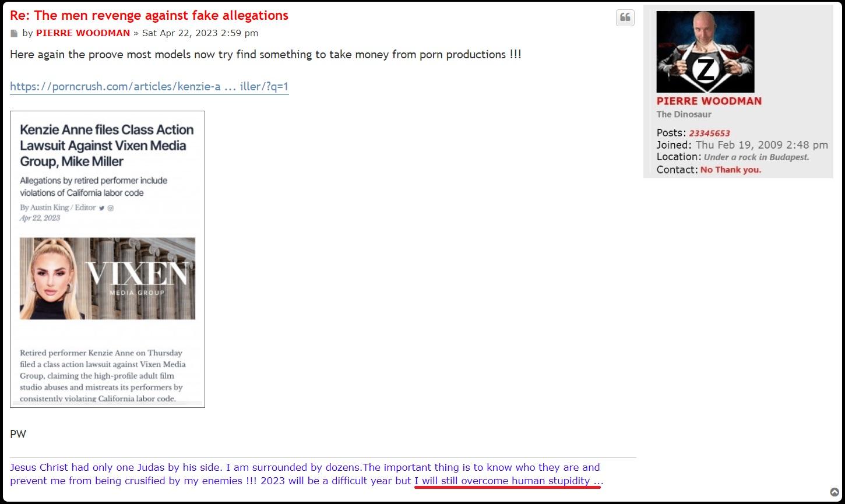Click the Vixen Media Group banner photo
Viewport: 845px width, 504px height.
pyautogui.click(x=107, y=279)
